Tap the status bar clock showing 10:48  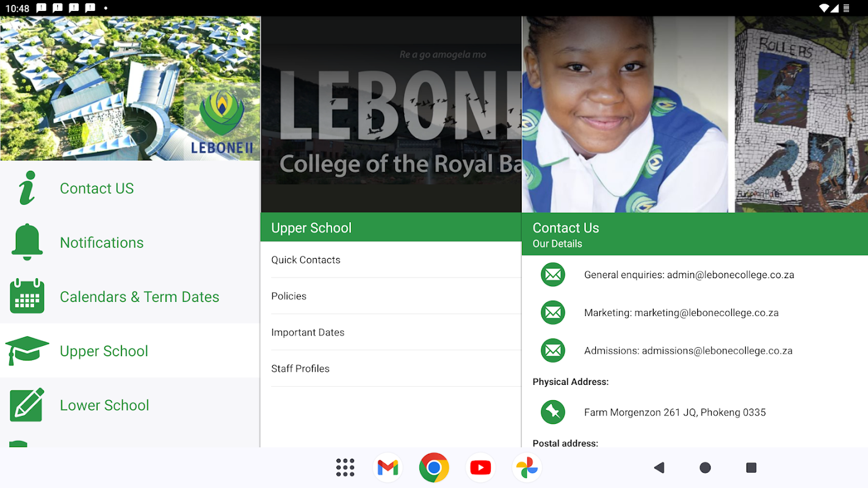[x=16, y=8]
